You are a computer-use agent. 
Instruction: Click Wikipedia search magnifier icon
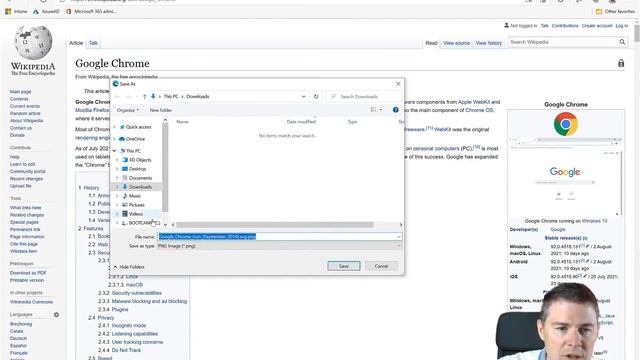tap(622, 42)
